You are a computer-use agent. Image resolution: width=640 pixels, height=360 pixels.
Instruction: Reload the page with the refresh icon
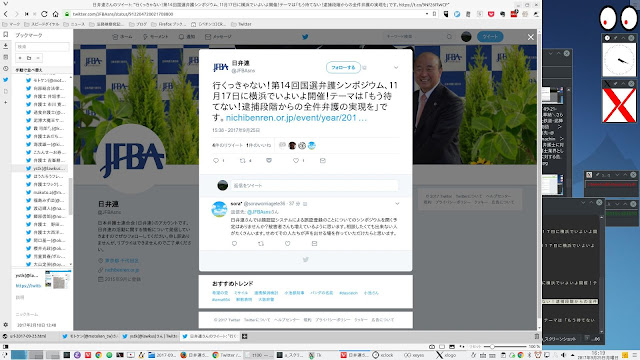(x=44, y=14)
